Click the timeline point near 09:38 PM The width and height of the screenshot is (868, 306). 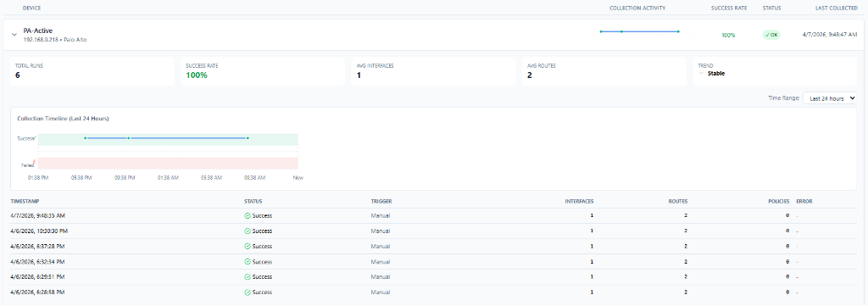[x=129, y=138]
